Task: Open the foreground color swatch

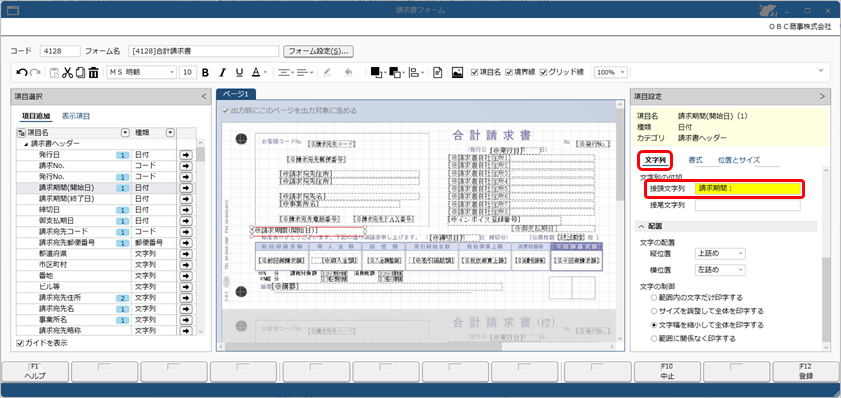Action: [x=377, y=72]
